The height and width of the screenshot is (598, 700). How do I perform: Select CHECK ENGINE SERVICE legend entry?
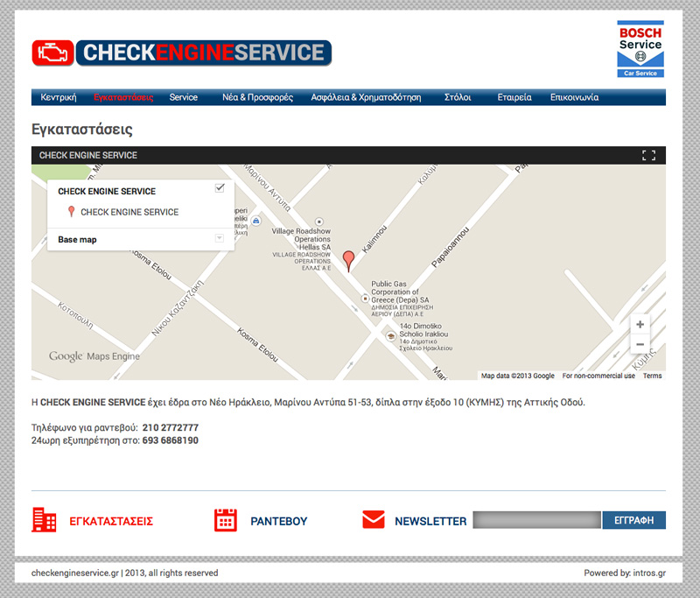pyautogui.click(x=129, y=212)
